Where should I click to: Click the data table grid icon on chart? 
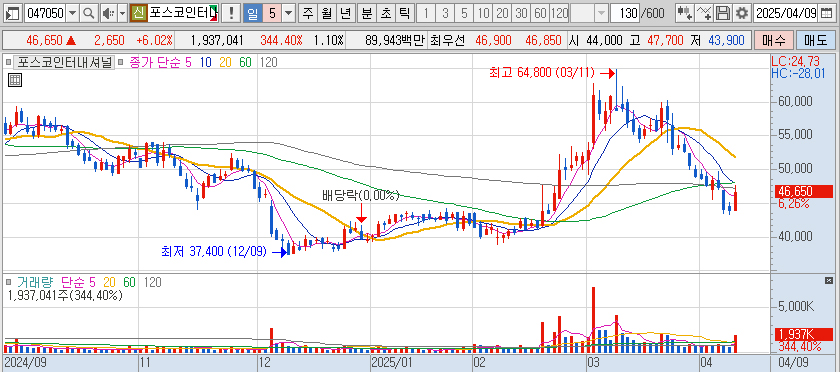(x=15, y=80)
